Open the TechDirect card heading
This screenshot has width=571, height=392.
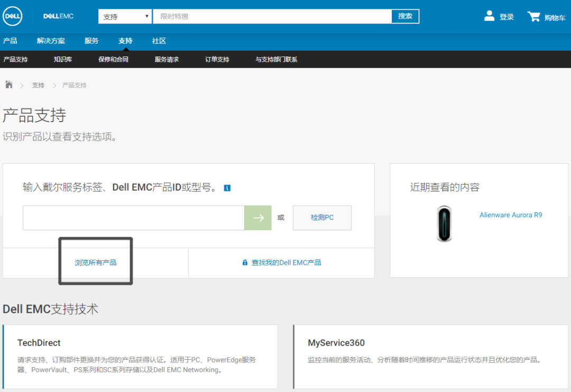coord(39,343)
